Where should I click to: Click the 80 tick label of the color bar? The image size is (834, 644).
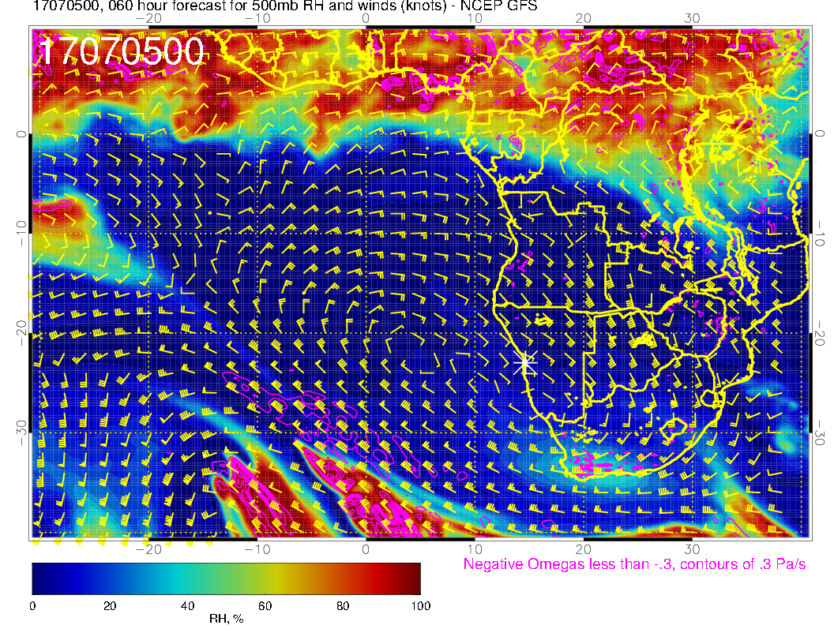click(x=343, y=605)
